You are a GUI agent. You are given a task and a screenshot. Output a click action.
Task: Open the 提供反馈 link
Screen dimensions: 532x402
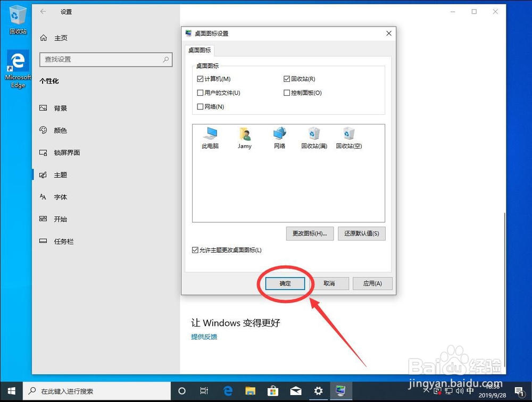click(204, 337)
